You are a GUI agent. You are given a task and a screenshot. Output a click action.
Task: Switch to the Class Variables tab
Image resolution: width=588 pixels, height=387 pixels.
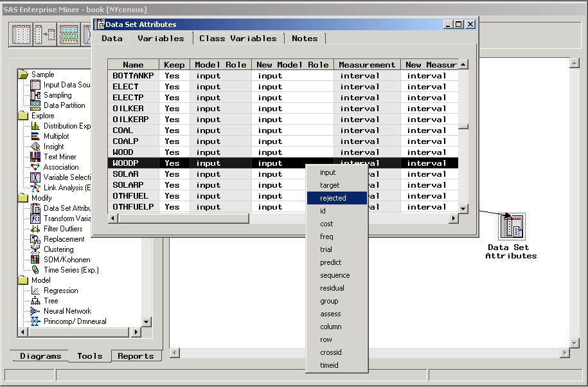coord(238,39)
